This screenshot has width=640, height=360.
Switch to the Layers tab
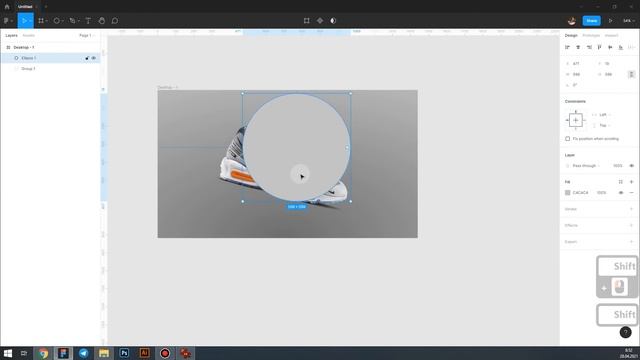[x=11, y=36]
